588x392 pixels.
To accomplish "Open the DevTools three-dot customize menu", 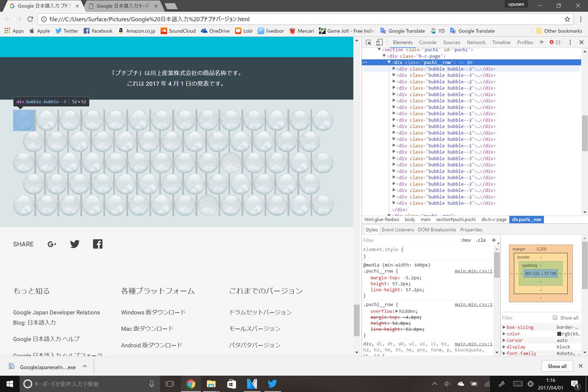I will tap(570, 42).
